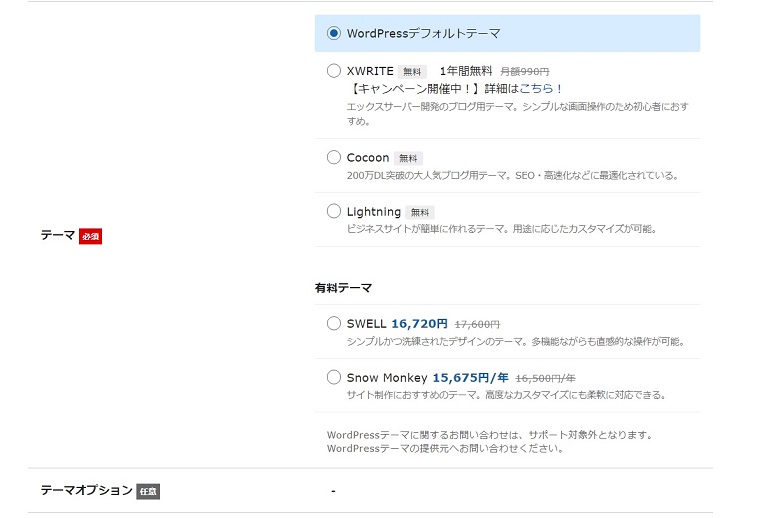Image resolution: width=780 pixels, height=518 pixels.
Task: Click the WordPressデフォルトテーマ label text
Action: (423, 33)
